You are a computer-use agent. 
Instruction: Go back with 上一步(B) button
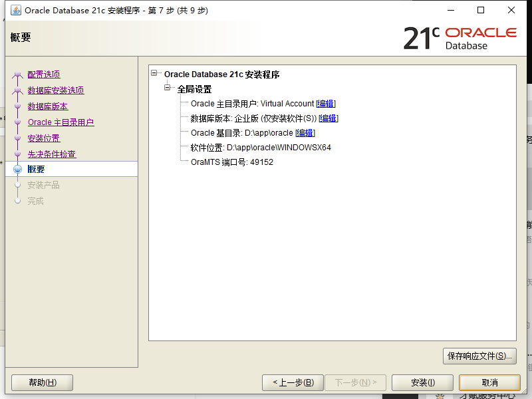(293, 383)
